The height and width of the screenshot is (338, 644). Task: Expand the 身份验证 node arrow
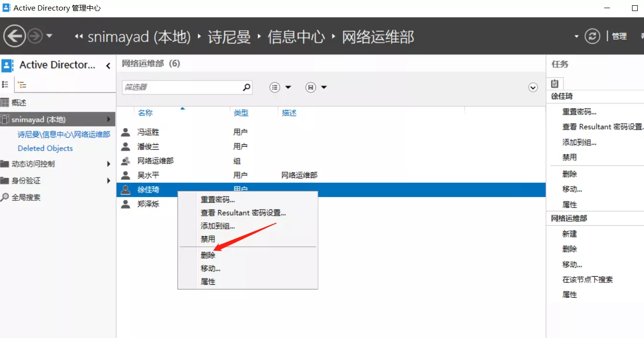tap(109, 181)
